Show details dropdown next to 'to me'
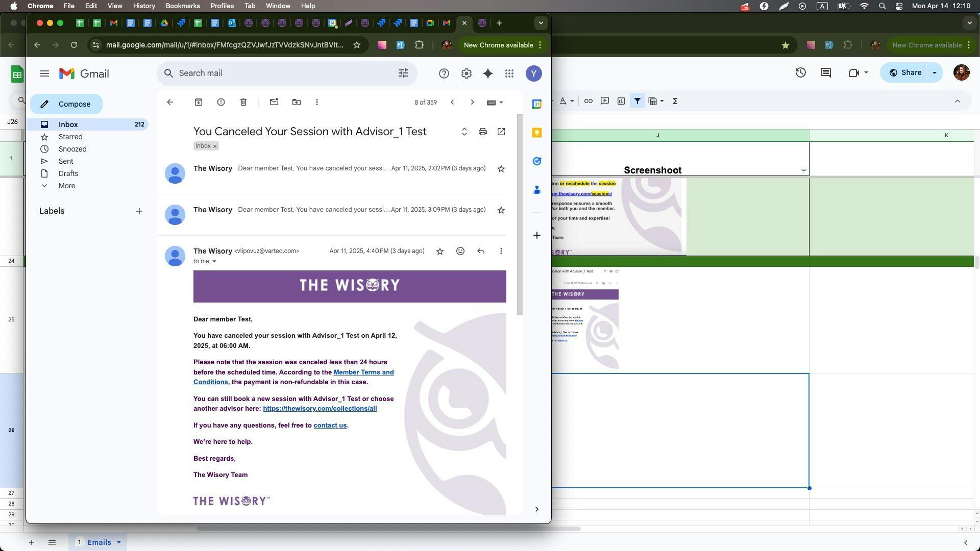 [x=214, y=262]
